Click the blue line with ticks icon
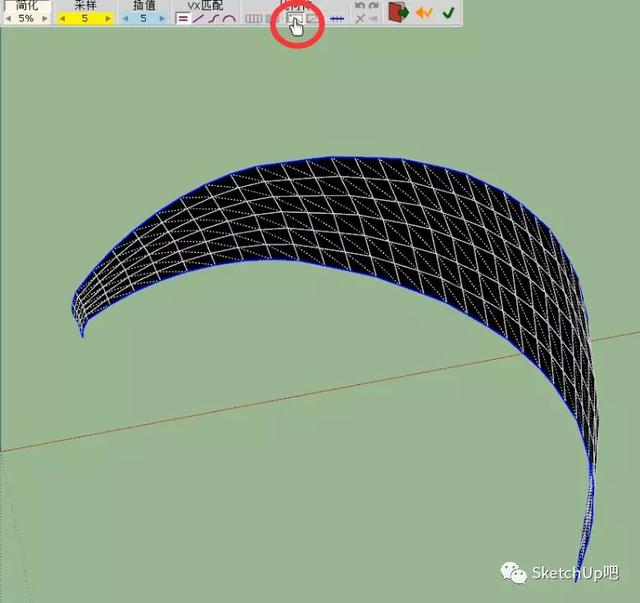The height and width of the screenshot is (603, 640). (337, 19)
